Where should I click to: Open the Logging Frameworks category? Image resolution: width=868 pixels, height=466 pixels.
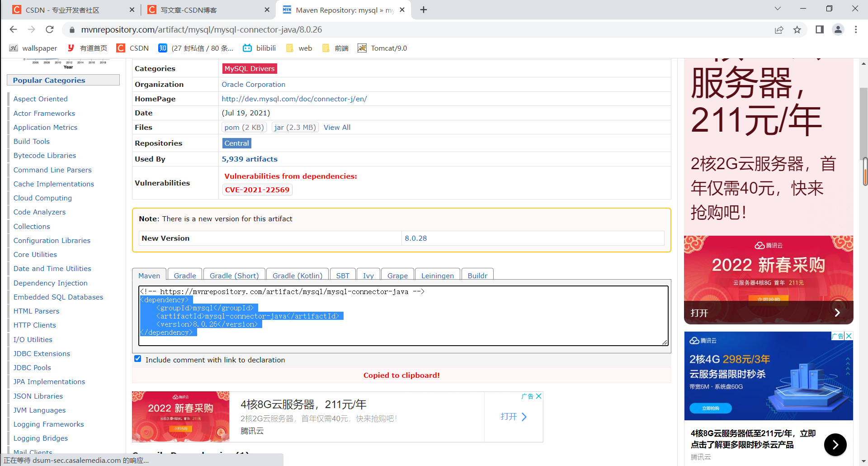pyautogui.click(x=49, y=424)
